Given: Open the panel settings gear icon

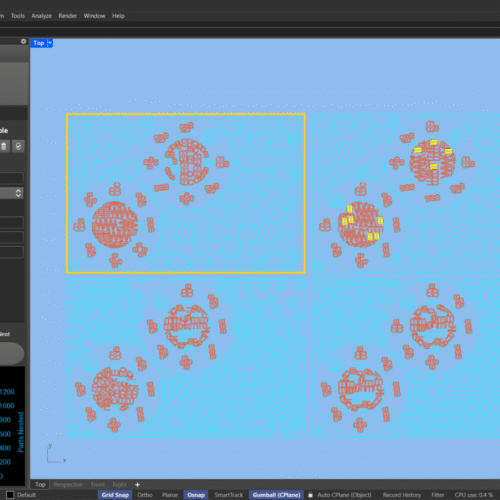Looking at the screenshot, I should tap(23, 41).
